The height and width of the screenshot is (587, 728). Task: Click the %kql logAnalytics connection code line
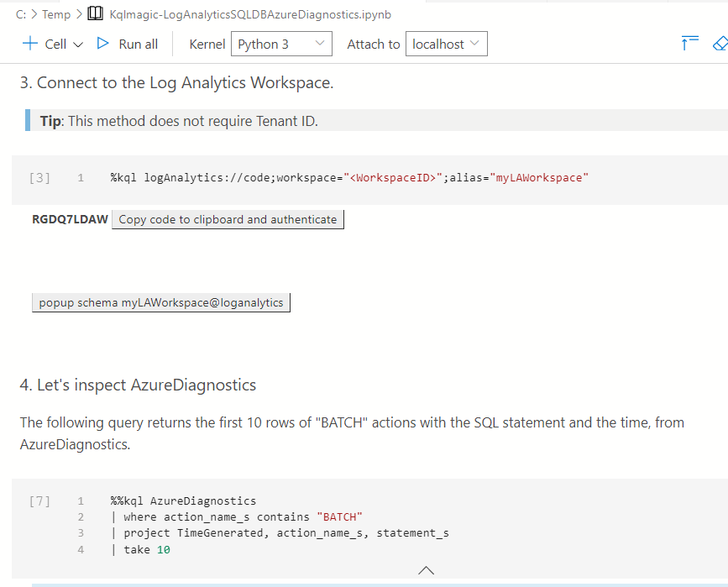pyautogui.click(x=349, y=178)
